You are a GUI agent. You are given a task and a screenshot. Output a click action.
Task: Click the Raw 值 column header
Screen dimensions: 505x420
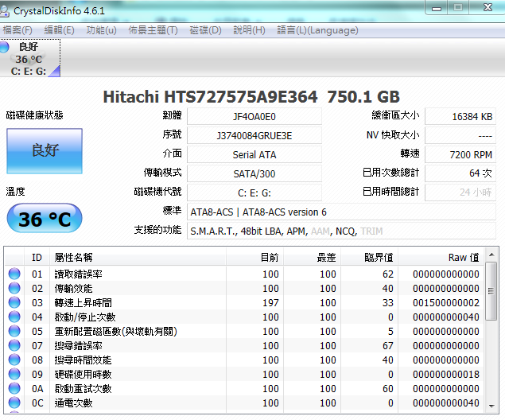(441, 258)
